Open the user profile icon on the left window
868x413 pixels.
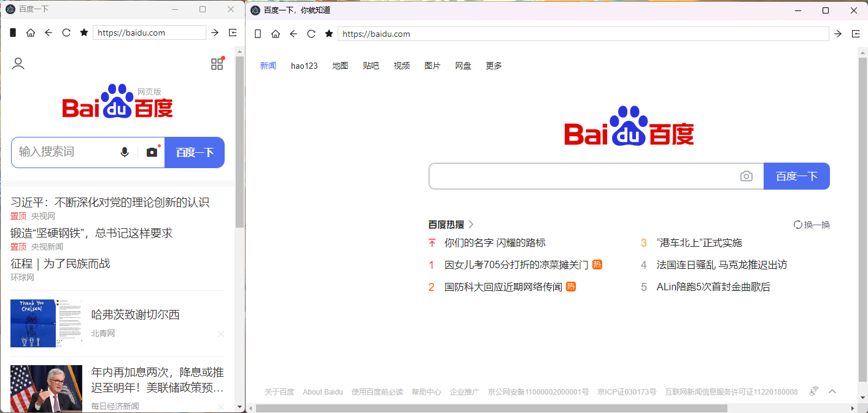click(18, 64)
